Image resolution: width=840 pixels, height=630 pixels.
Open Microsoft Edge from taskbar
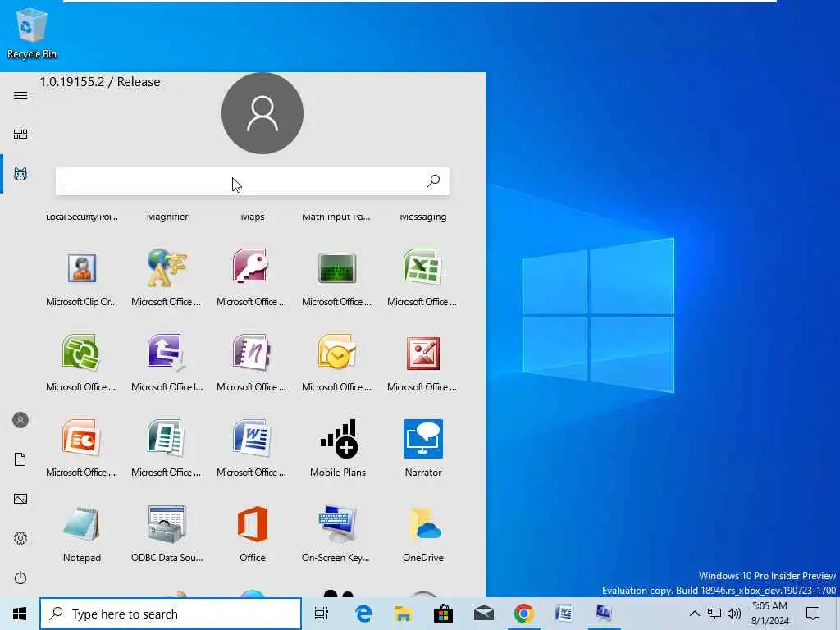(x=363, y=614)
